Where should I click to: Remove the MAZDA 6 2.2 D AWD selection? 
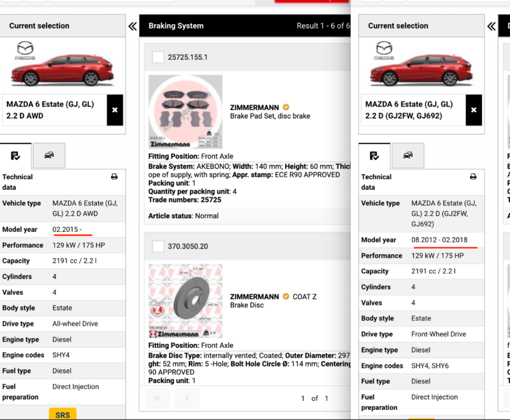coord(115,110)
